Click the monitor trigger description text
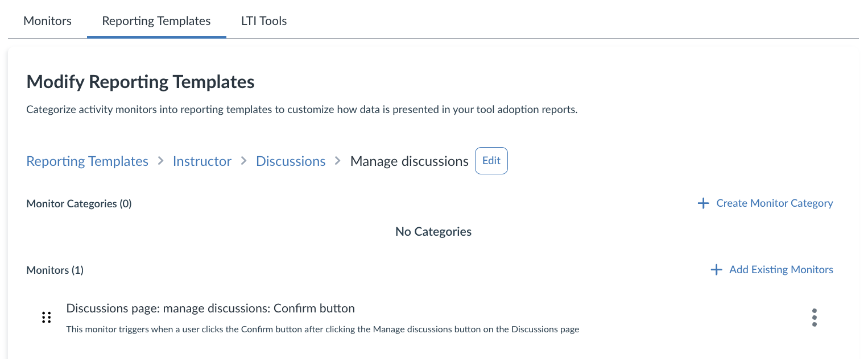The width and height of the screenshot is (868, 359). pyautogui.click(x=323, y=329)
